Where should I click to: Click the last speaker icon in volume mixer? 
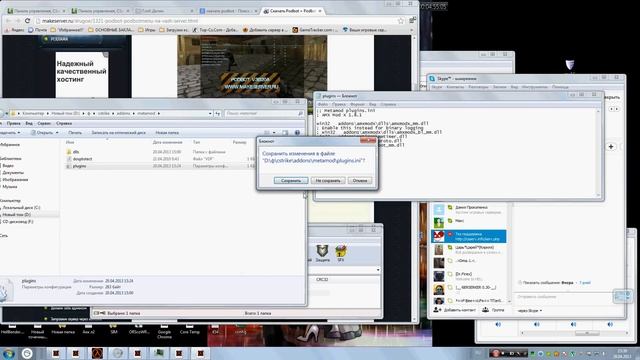point(610,324)
